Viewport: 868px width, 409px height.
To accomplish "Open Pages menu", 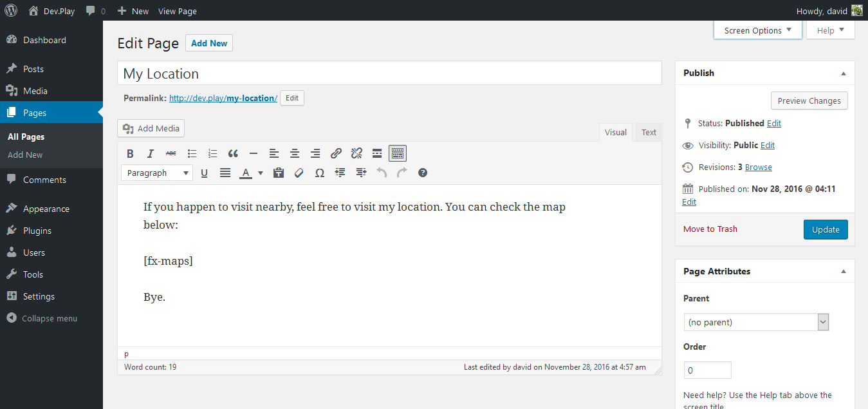I will (51, 113).
